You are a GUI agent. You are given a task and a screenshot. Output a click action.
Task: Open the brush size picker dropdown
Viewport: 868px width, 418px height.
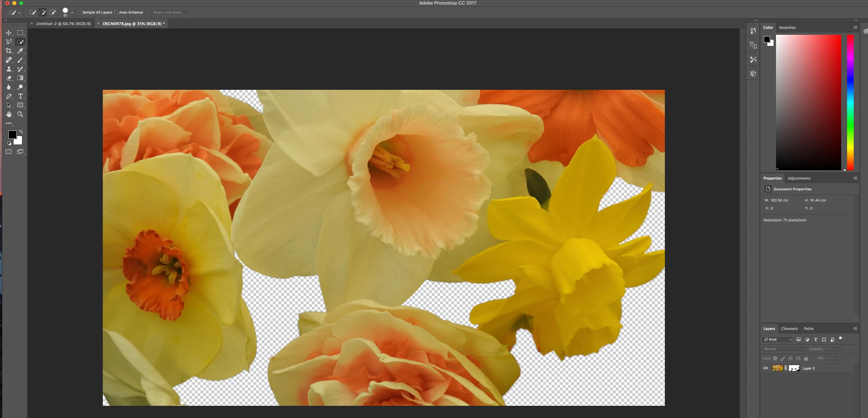[x=72, y=13]
